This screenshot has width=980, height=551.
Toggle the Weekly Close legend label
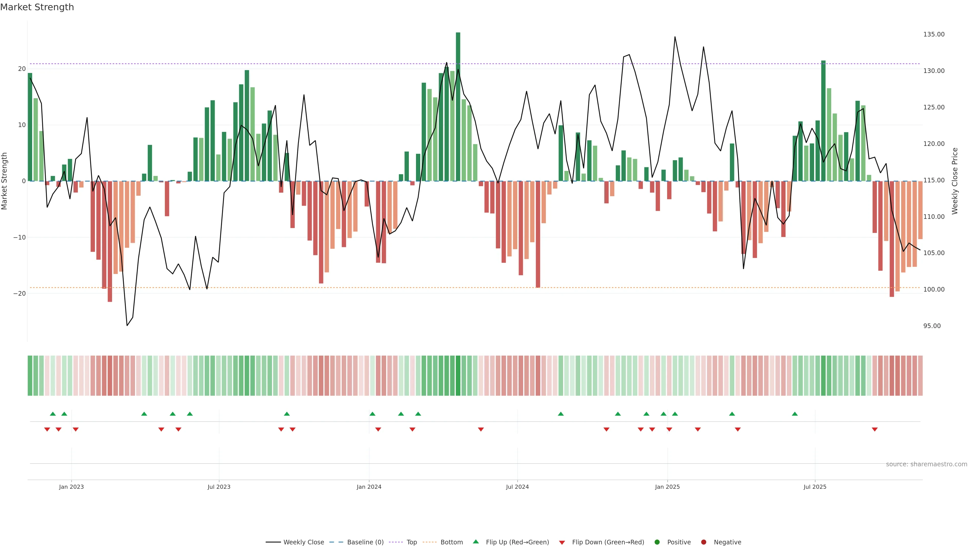coord(304,542)
